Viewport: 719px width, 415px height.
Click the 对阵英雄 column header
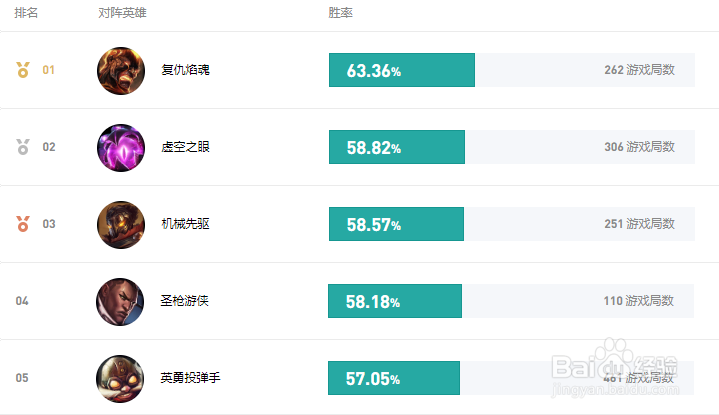pyautogui.click(x=122, y=13)
